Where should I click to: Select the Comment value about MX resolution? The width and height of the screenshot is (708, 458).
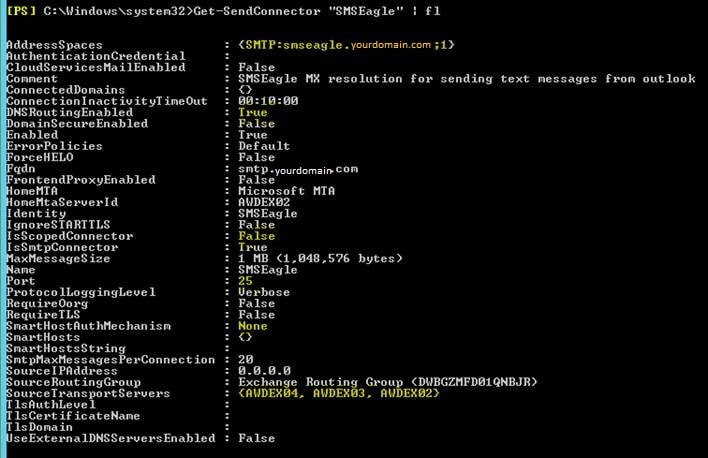[x=467, y=79]
